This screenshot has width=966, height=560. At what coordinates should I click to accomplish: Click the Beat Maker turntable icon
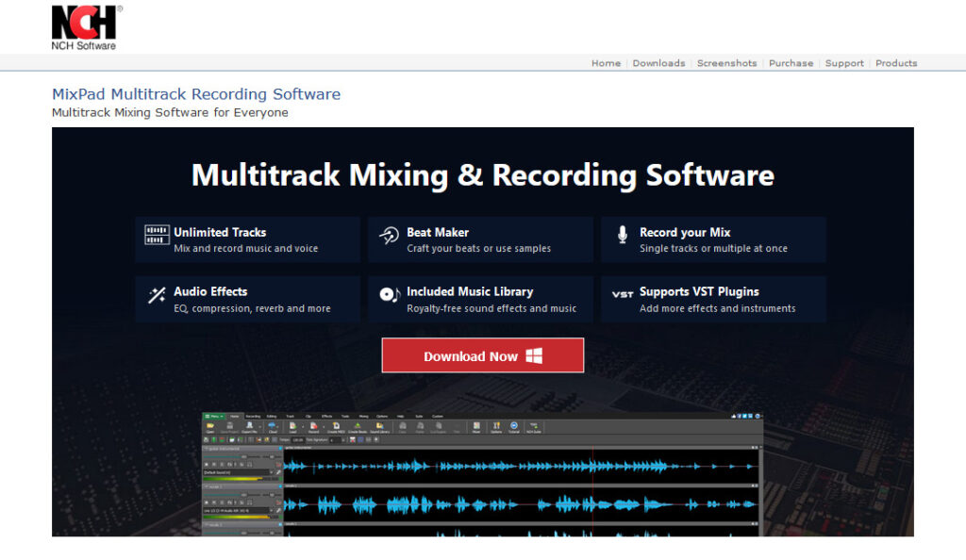(390, 235)
